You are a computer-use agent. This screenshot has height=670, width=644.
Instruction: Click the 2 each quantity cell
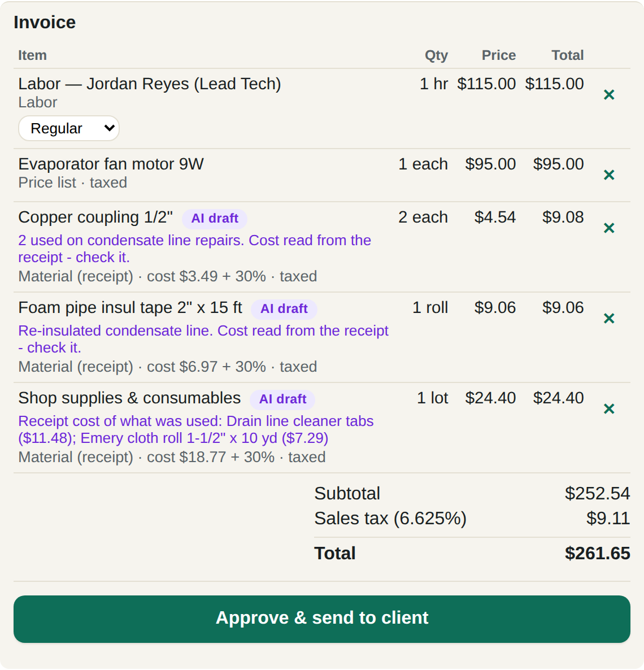[423, 217]
